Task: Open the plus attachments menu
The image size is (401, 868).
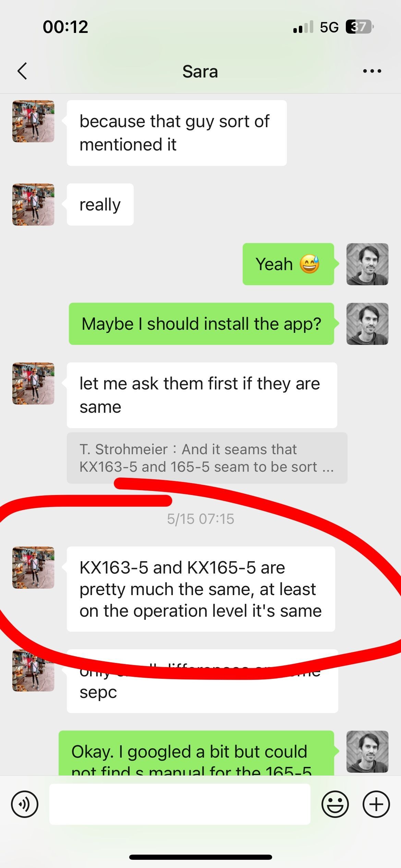Action: pyautogui.click(x=376, y=804)
